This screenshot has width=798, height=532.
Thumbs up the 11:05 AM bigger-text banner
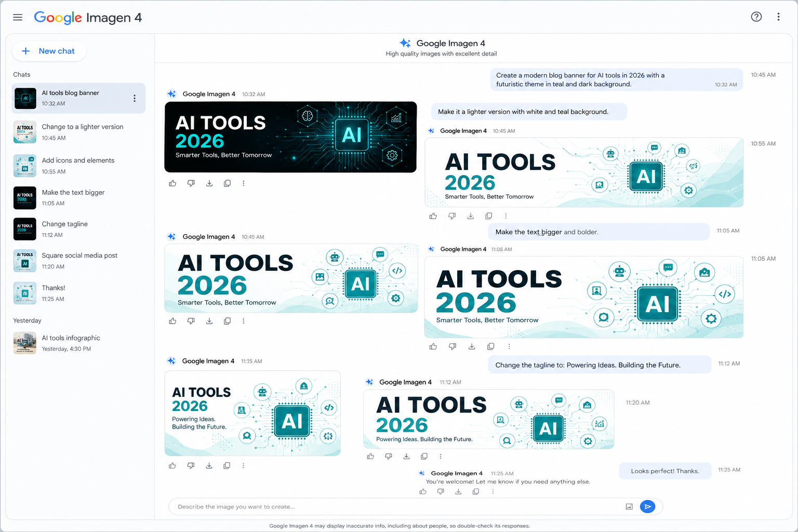pyautogui.click(x=433, y=347)
